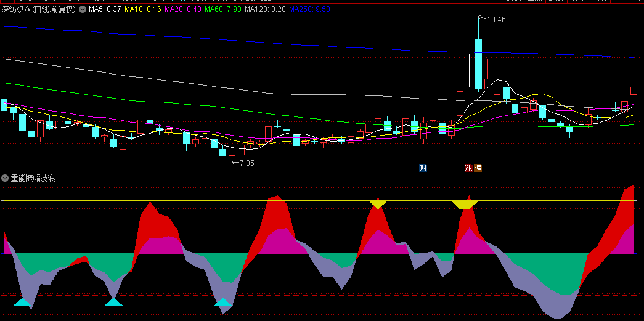Image resolution: width=644 pixels, height=321 pixels.
Task: Select the MA10: 8.16 legend value
Action: tap(143, 9)
